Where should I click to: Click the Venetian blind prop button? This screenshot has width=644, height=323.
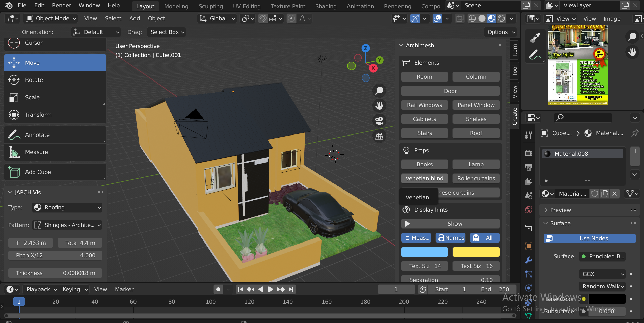coord(424,178)
